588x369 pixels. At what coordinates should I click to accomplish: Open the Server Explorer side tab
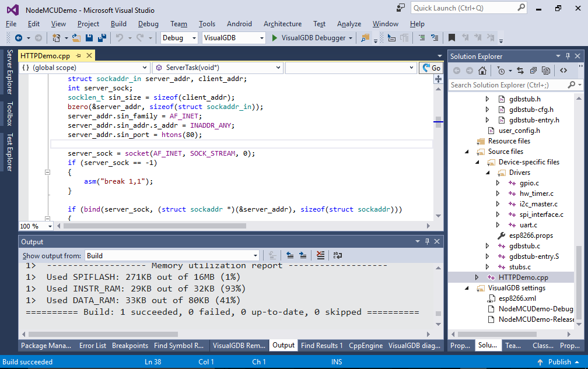pos(10,72)
